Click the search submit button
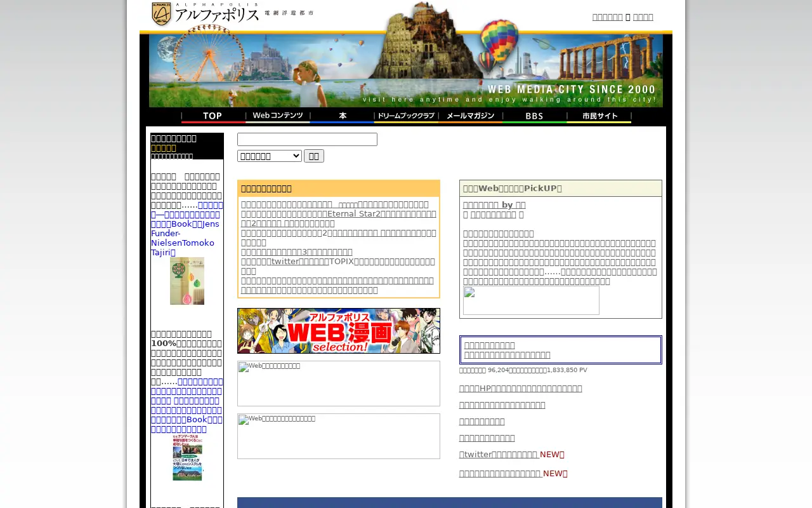Screen dimensions: 812x508 point(314,156)
